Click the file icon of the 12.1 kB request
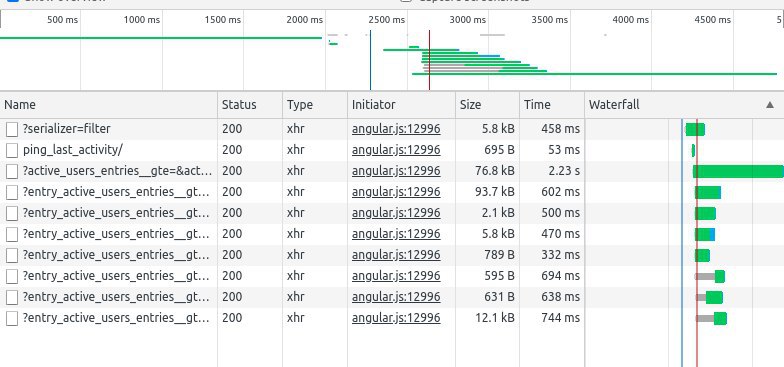This screenshot has height=367, width=784. tap(12, 318)
